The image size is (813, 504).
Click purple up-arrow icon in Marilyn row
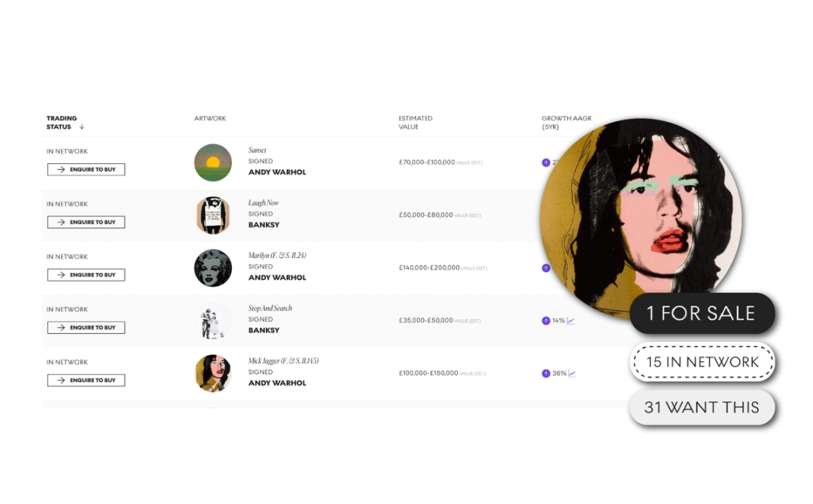[x=546, y=269]
